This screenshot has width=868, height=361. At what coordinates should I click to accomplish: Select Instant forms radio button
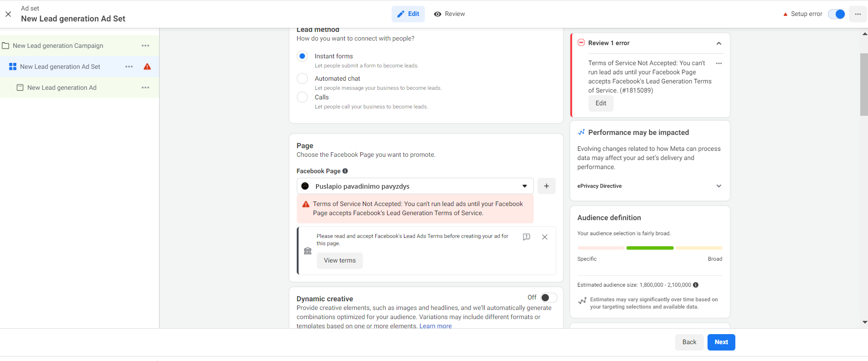point(302,56)
